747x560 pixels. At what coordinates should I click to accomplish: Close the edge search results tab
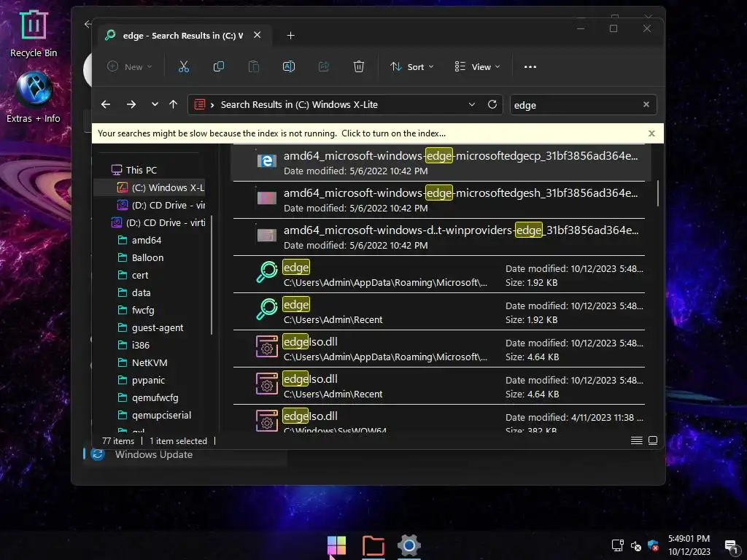pyautogui.click(x=258, y=35)
